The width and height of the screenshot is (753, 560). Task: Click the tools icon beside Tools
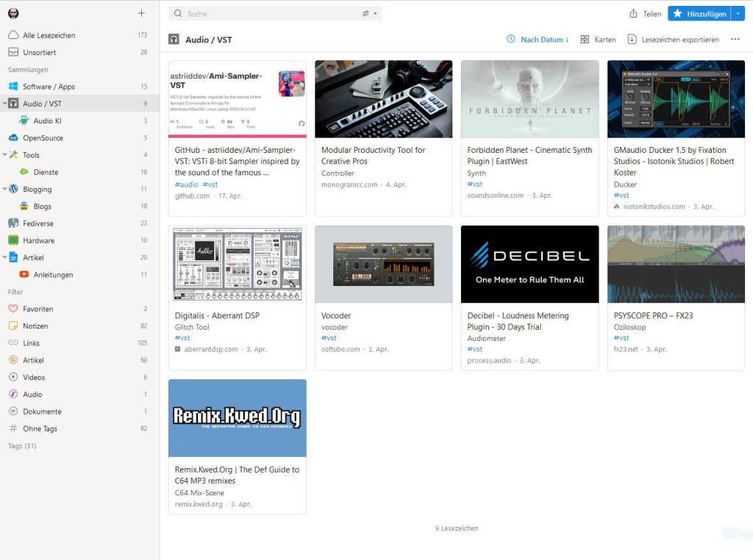[x=13, y=154]
